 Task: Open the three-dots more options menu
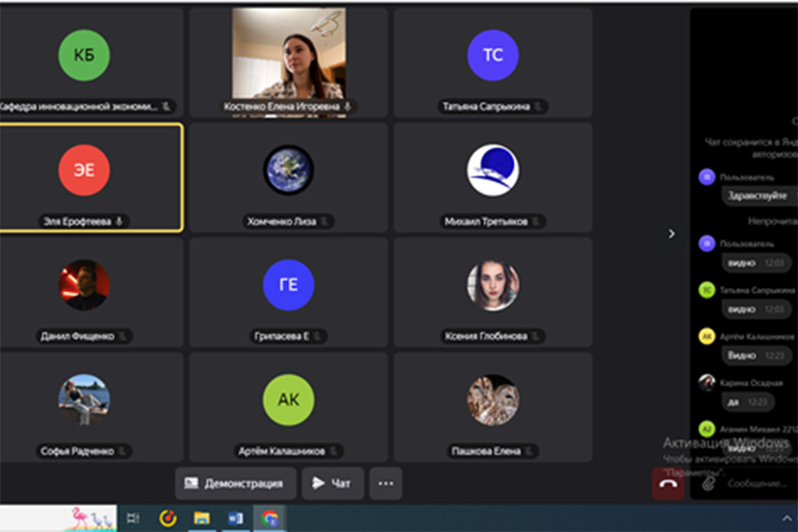(x=385, y=483)
